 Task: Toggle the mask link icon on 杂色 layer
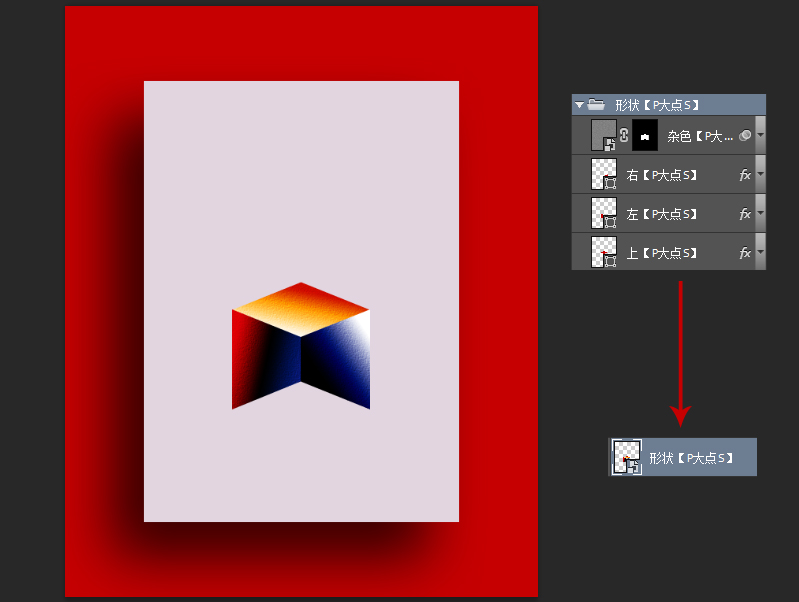click(x=624, y=135)
